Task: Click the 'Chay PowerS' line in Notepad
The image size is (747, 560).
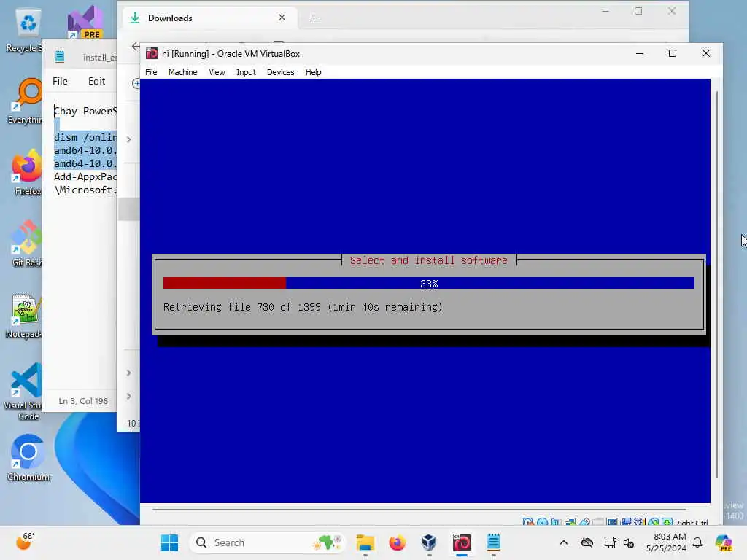Action: point(85,111)
